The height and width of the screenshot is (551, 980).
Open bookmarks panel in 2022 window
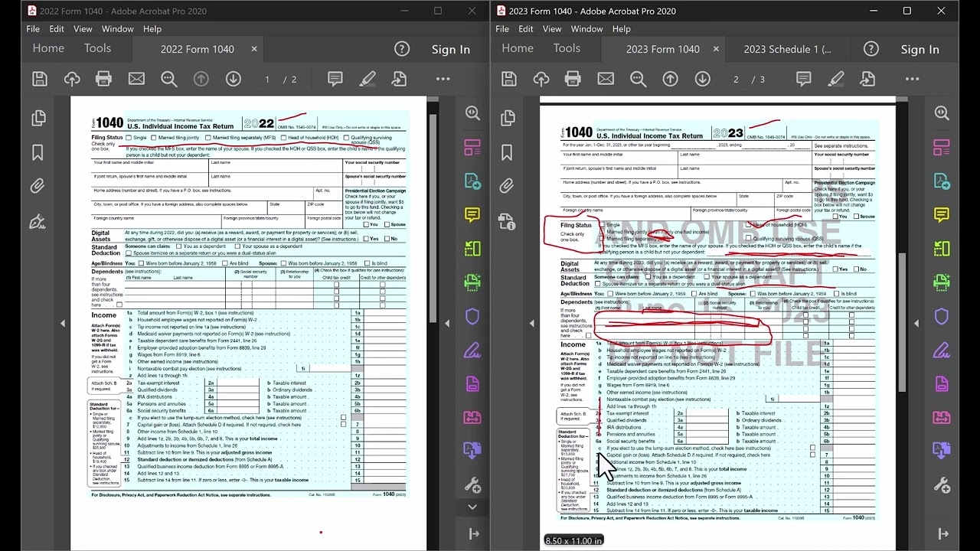38,152
